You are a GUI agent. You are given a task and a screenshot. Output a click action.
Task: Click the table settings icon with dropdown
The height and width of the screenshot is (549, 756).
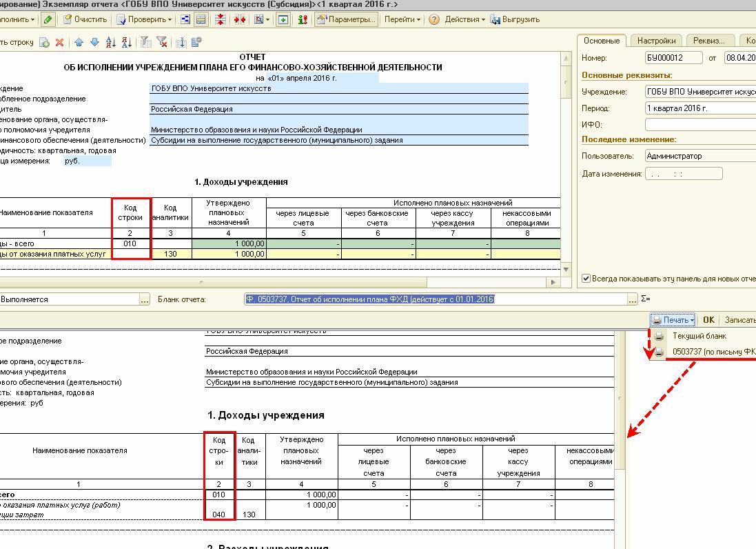[259, 20]
